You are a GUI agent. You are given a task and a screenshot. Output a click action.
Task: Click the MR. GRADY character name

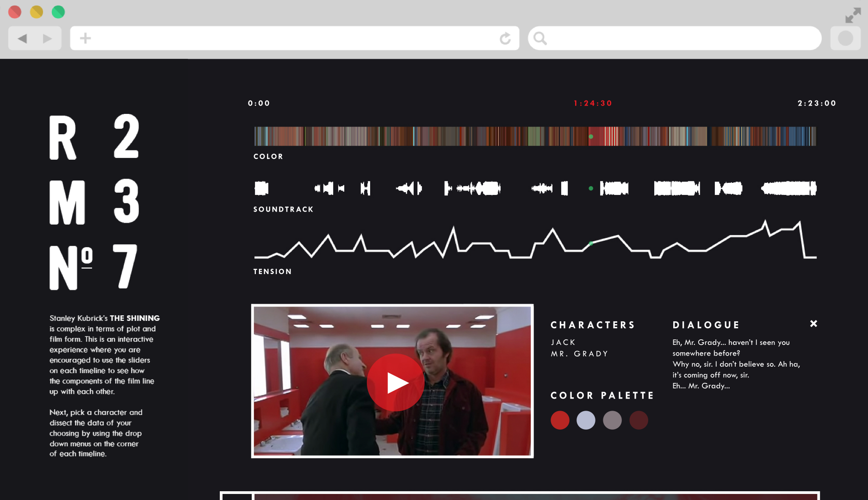[x=579, y=354]
